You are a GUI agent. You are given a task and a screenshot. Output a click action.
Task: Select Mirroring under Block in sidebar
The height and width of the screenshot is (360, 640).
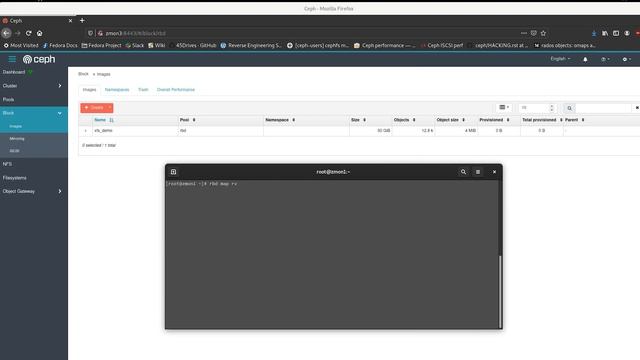pyautogui.click(x=17, y=139)
